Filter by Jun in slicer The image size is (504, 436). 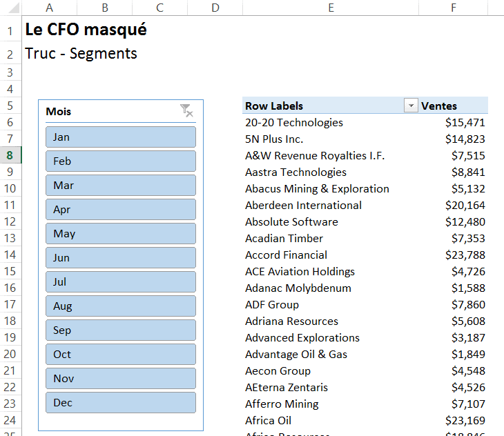coord(121,257)
